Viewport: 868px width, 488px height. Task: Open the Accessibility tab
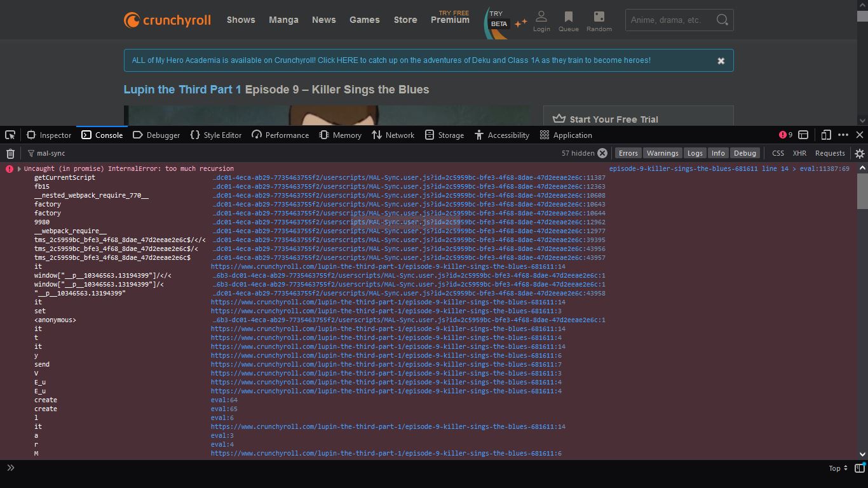(501, 135)
